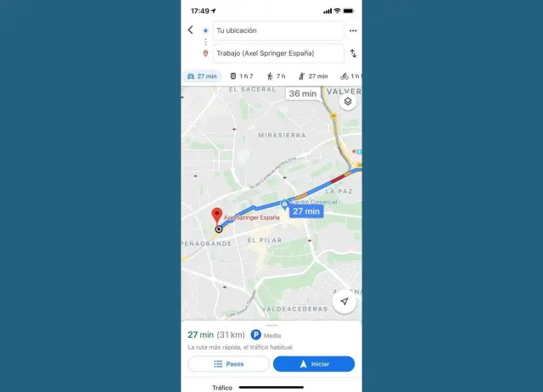543x392 pixels.
Task: Swap origin and destination with the arrows icon
Action: [353, 53]
